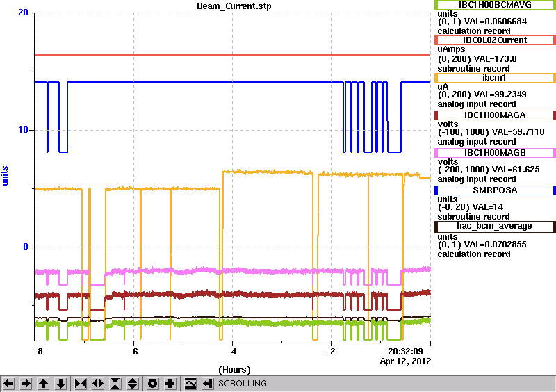Screen dimensions: 556x392
Task: Select the ibcm1 legend entry
Action: click(495, 78)
